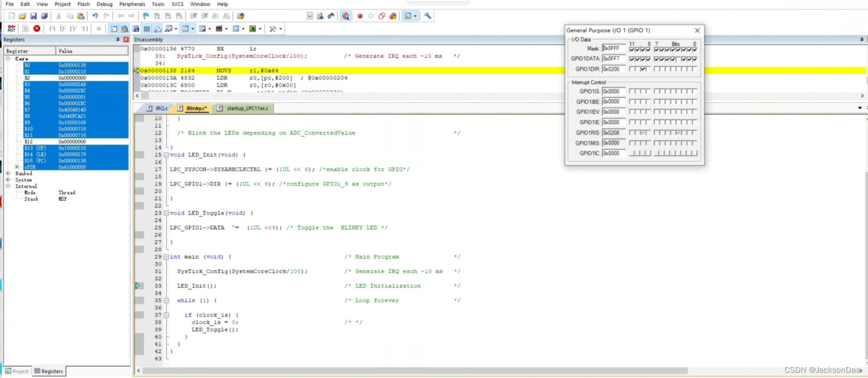
Task: Open the Watch windows dropdown arrow
Action: click(176, 29)
